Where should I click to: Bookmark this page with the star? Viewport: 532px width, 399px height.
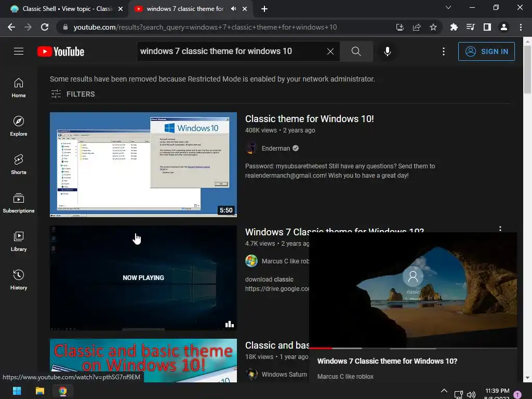click(x=433, y=27)
